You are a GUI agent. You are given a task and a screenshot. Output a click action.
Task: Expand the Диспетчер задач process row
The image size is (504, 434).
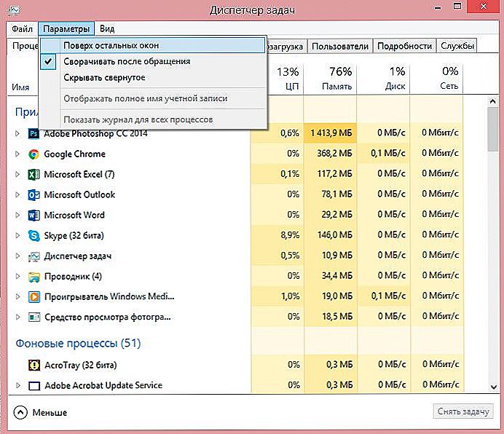click(17, 256)
